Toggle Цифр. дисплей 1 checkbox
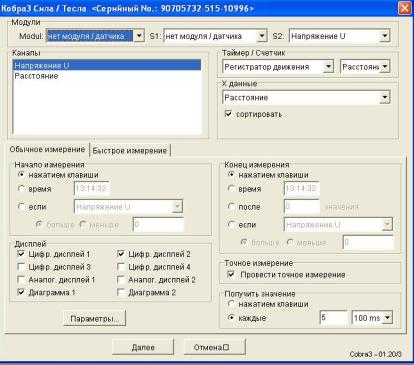This screenshot has height=365, width=414. [x=21, y=254]
